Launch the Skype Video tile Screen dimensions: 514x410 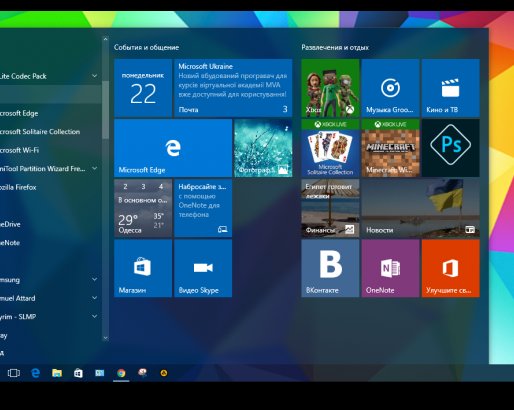pyautogui.click(x=203, y=268)
